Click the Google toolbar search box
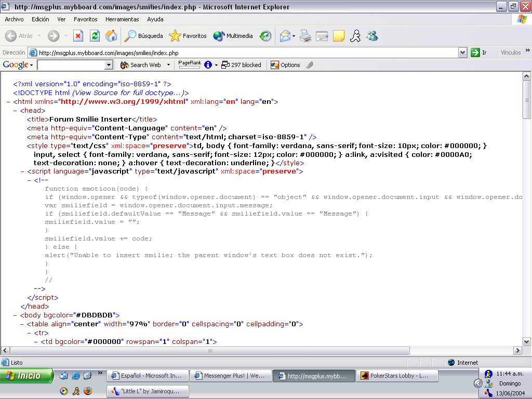 pyautogui.click(x=71, y=65)
